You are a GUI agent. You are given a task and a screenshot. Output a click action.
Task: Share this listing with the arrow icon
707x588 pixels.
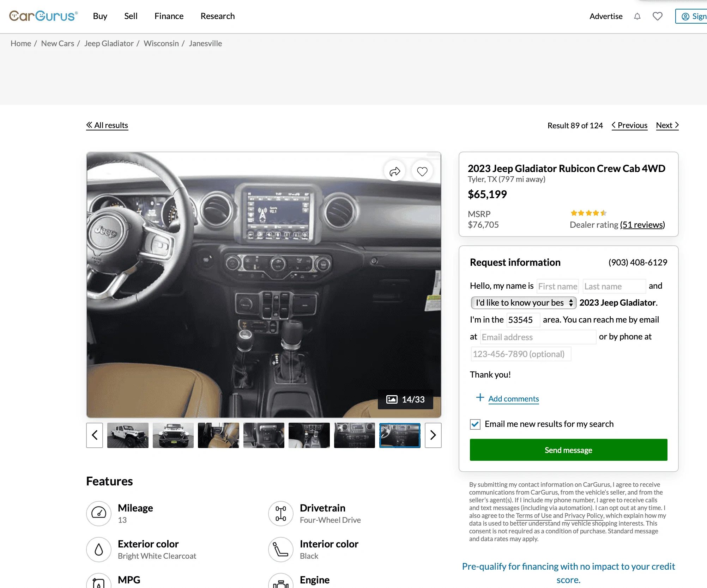(395, 172)
